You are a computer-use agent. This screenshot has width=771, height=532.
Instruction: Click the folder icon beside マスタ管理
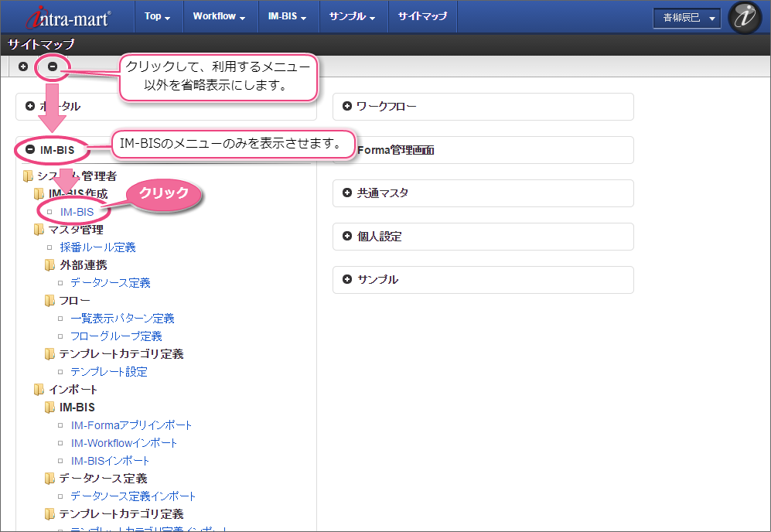(39, 230)
